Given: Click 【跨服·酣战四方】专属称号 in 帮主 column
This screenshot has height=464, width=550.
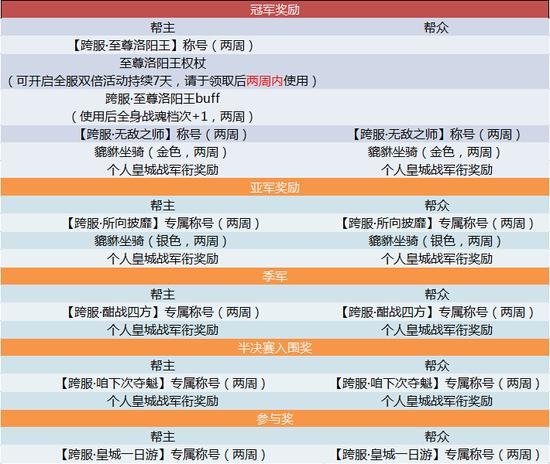Looking at the screenshot, I should 162,312.
